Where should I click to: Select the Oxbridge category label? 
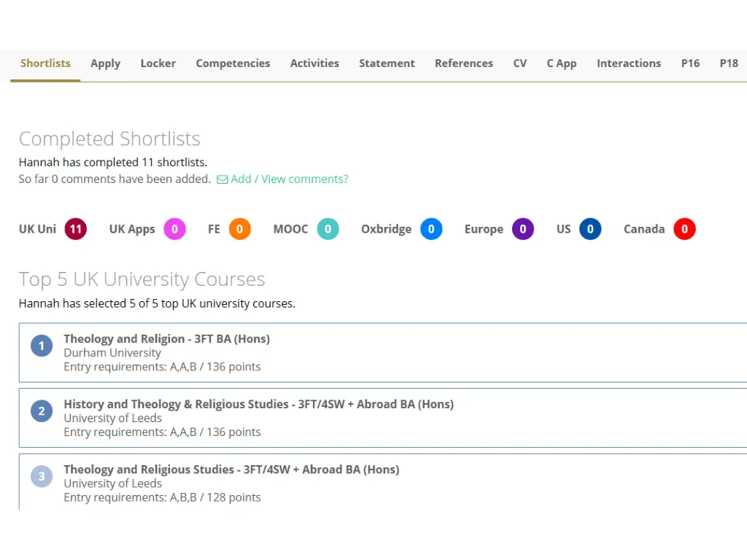click(387, 230)
